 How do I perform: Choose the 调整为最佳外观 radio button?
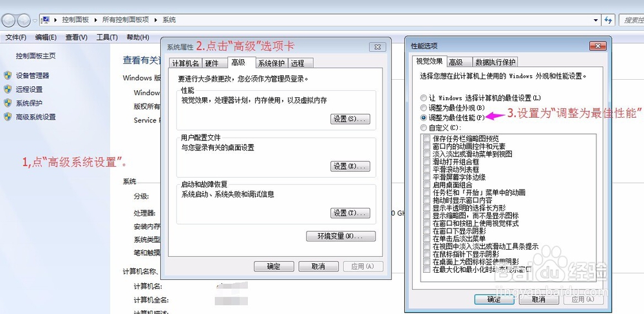click(x=424, y=107)
